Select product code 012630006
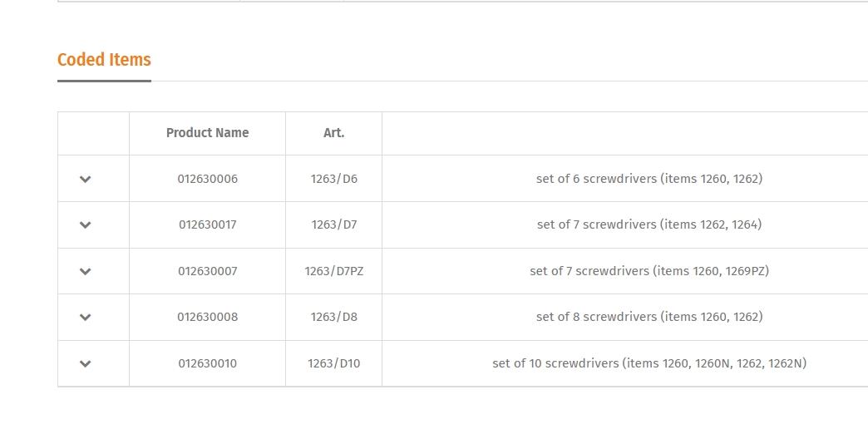 [x=207, y=179]
